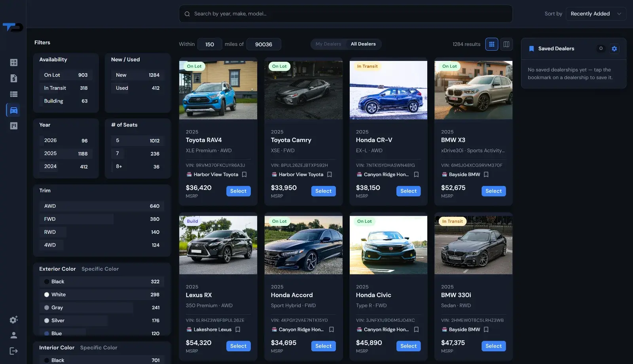This screenshot has width=633, height=364.
Task: Open the dollar document icon in sidebar
Action: click(x=13, y=78)
